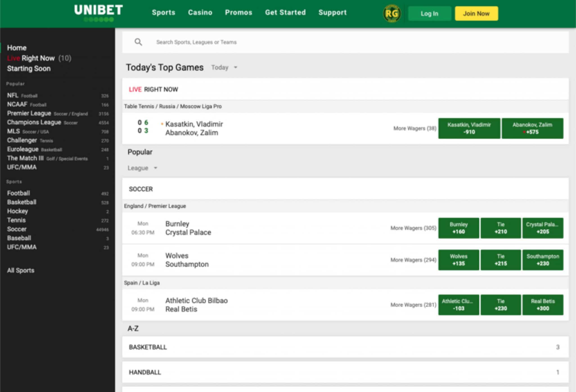Screen dimensions: 576x392
Task: Select Tennis under Sports
Action: coord(58,220)
